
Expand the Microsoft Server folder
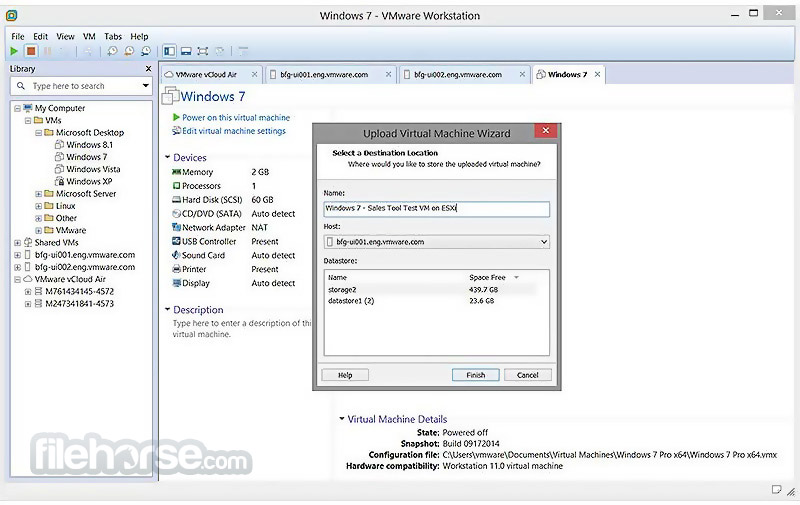tap(38, 194)
